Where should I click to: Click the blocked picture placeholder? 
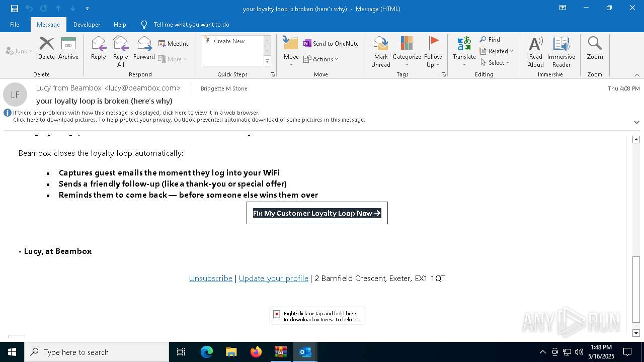click(x=317, y=316)
